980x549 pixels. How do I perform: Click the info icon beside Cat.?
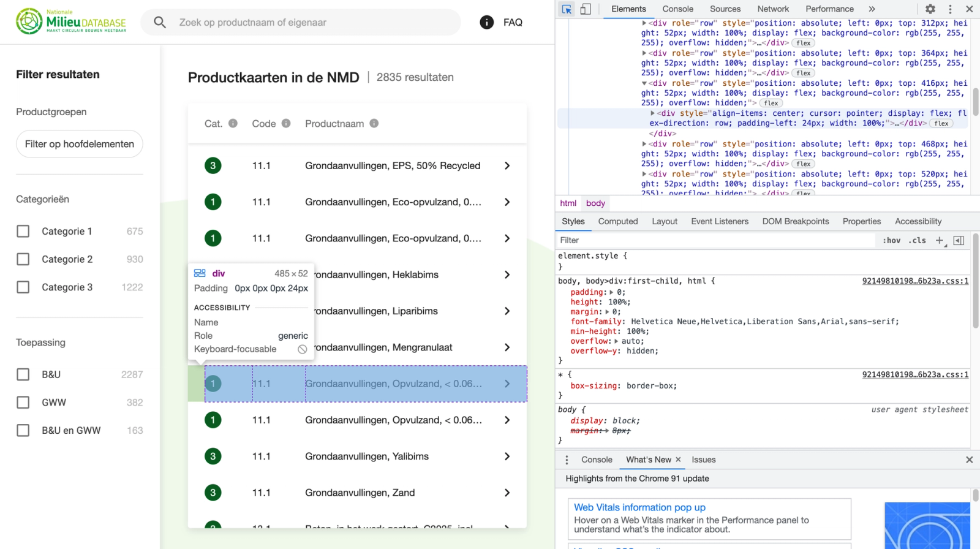point(233,123)
